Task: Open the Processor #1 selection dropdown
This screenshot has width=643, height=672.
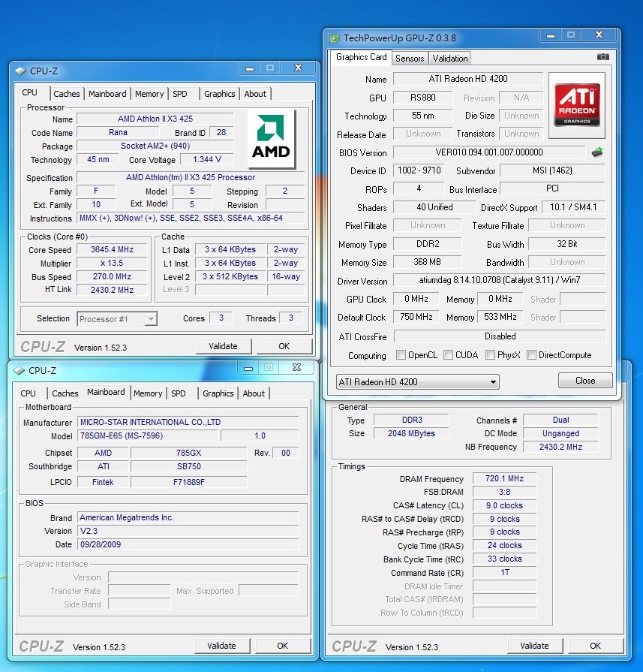Action: tap(117, 319)
